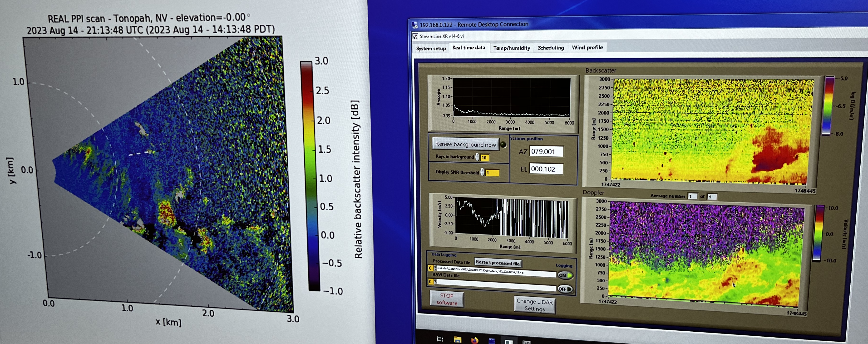Click the StreamLine XR window title icon

(415, 36)
